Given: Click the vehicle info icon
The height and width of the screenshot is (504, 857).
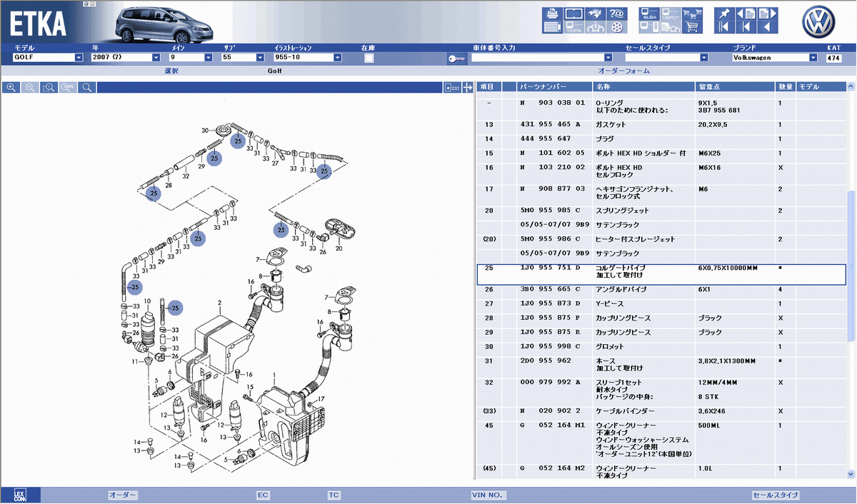Looking at the screenshot, I should click(594, 27).
